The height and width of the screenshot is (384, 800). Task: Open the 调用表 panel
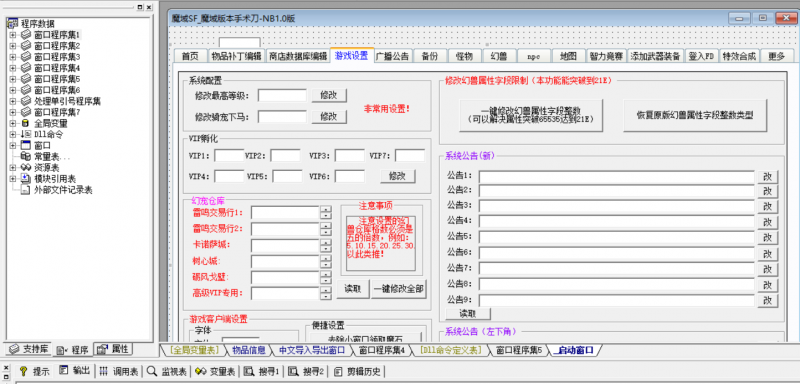click(x=118, y=371)
